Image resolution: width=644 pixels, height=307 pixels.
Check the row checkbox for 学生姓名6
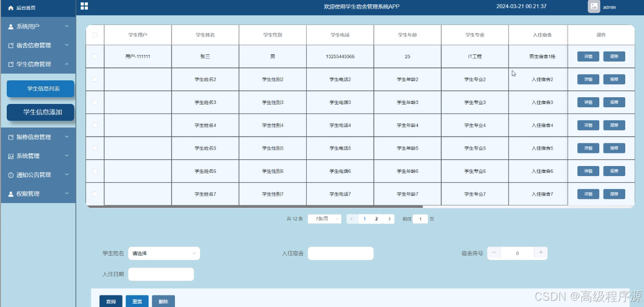[95, 171]
